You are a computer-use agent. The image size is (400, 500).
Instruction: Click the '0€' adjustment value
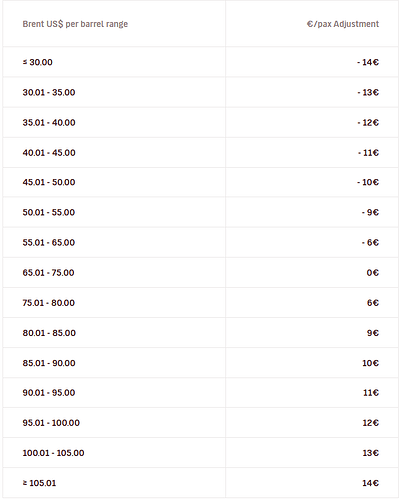point(373,273)
